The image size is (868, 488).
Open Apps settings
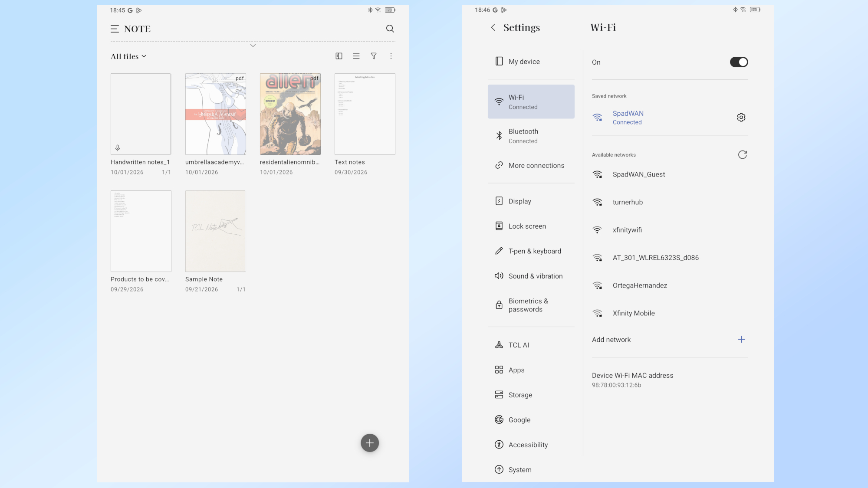pos(531,370)
